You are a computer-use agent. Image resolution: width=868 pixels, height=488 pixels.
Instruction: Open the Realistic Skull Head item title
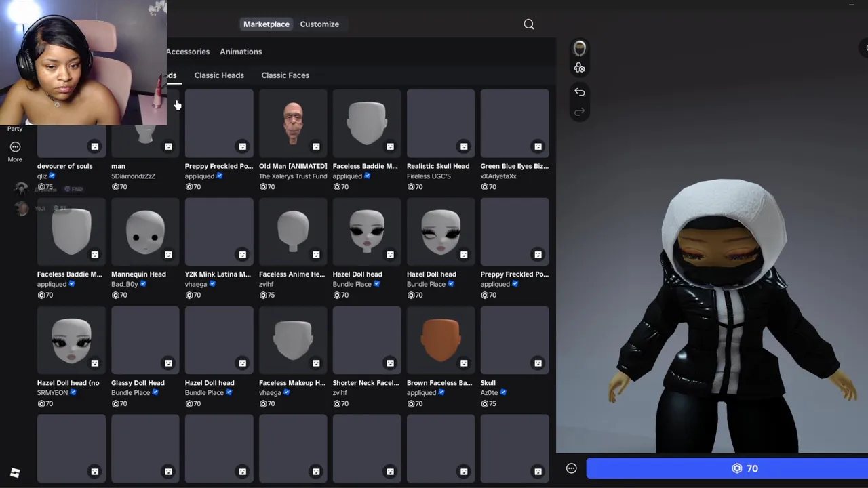[x=438, y=166]
